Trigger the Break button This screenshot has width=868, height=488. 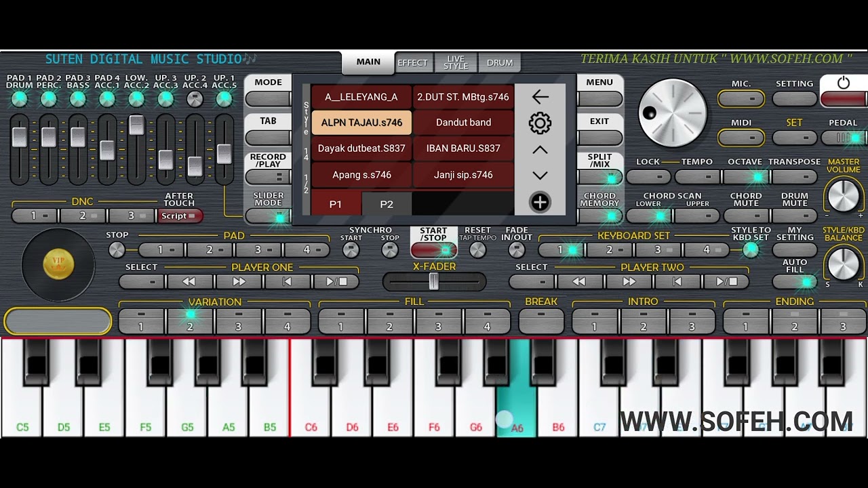[541, 321]
